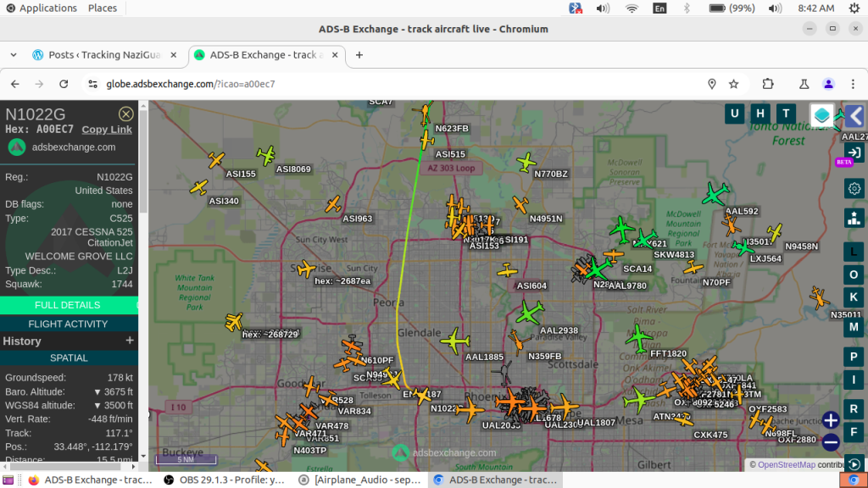Bookmark this page with the star icon

tap(733, 84)
